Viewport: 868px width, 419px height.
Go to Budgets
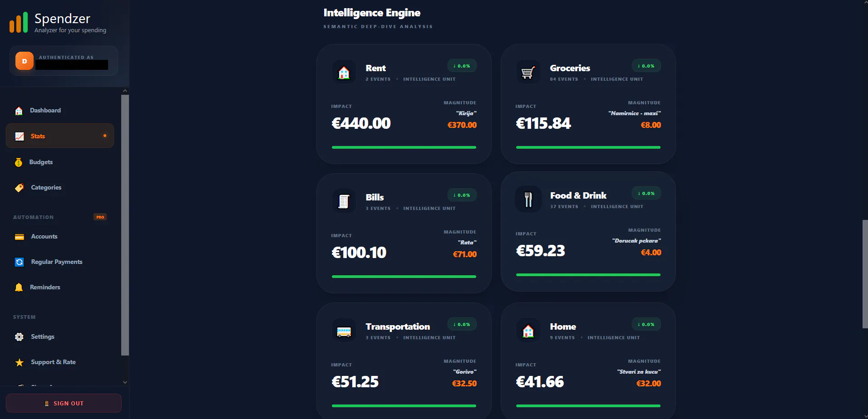point(60,162)
